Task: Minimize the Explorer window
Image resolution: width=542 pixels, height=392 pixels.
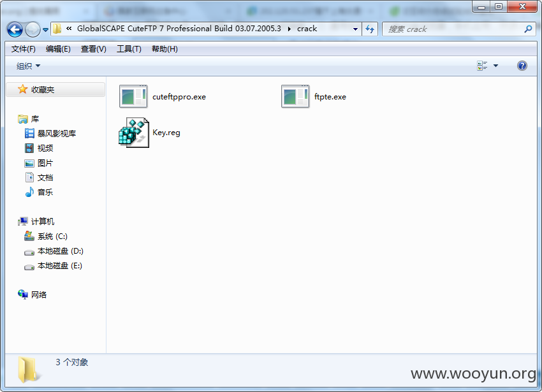Action: point(481,6)
